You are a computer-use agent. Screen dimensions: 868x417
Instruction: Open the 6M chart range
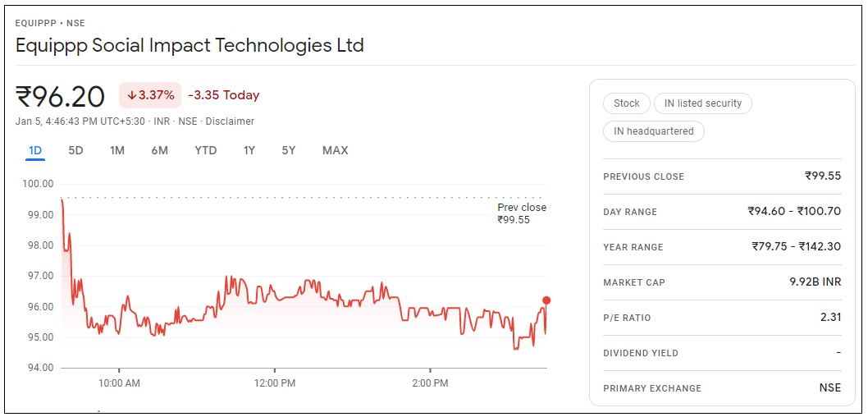pyautogui.click(x=159, y=151)
